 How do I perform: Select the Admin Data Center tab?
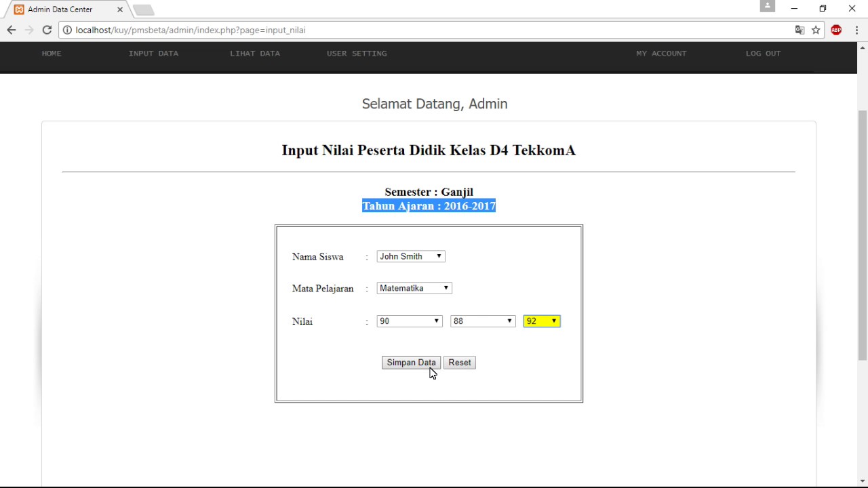click(66, 9)
